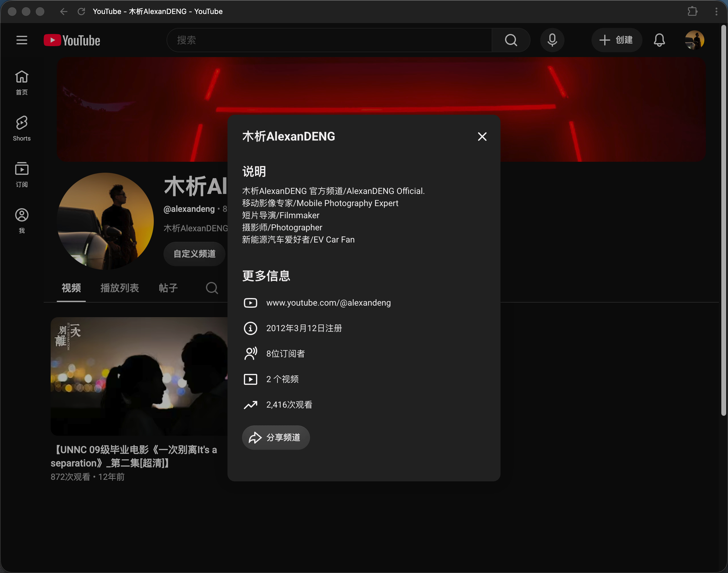Click the 官方频道/AlexanDENG Official description line
This screenshot has width=728, height=573.
(333, 191)
